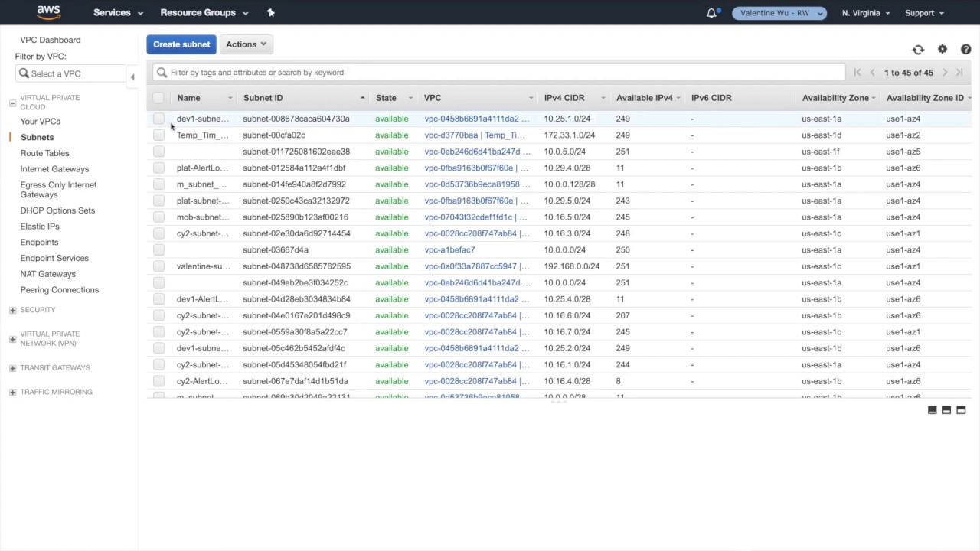980x551 pixels.
Task: Open the Resource Groups menu
Action: (x=204, y=13)
